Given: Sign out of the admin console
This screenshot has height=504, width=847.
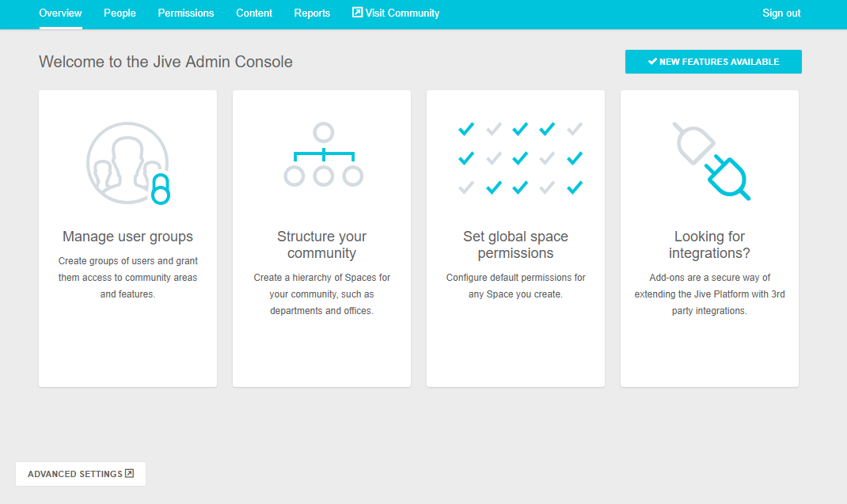Looking at the screenshot, I should 781,13.
